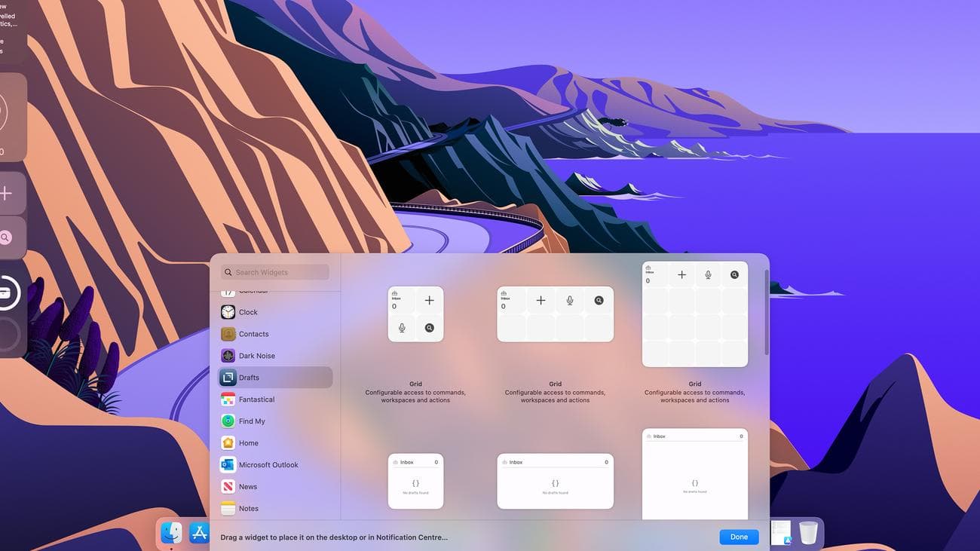980x551 pixels.
Task: Open Finder from the Dock
Action: pos(172,533)
